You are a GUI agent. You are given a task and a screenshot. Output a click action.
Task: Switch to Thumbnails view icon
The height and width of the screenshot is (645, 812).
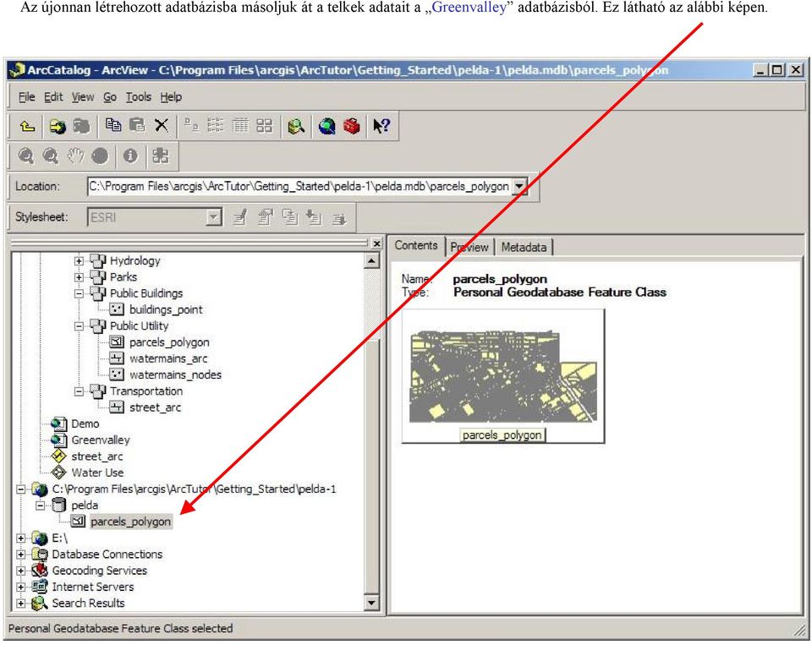point(264,125)
